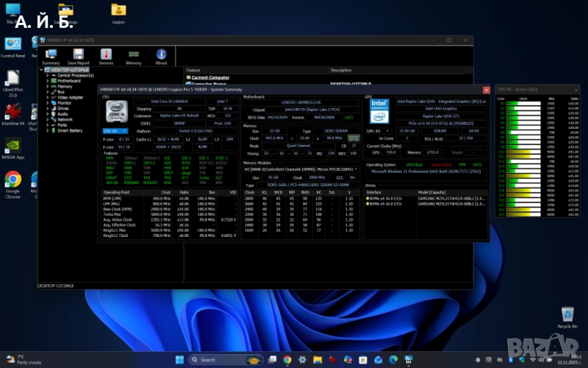The width and height of the screenshot is (588, 368).
Task: Click the Current Computer heading link
Action: (x=209, y=77)
